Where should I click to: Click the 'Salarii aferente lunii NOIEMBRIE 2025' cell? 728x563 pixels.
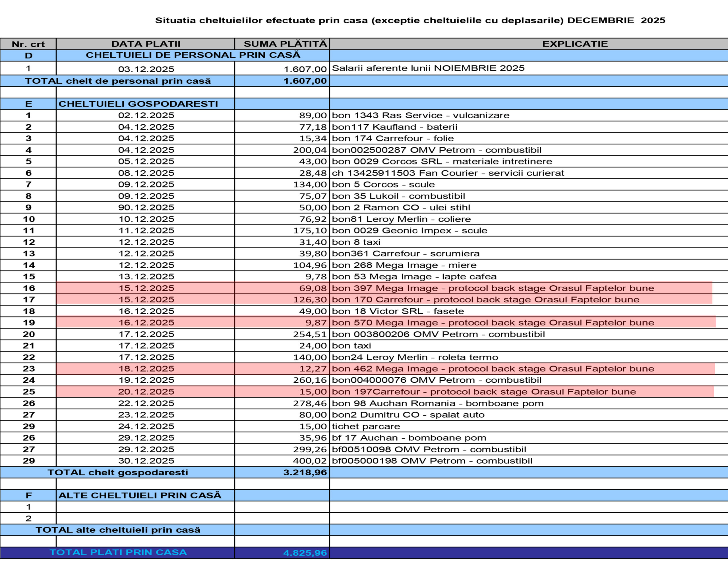pyautogui.click(x=428, y=68)
